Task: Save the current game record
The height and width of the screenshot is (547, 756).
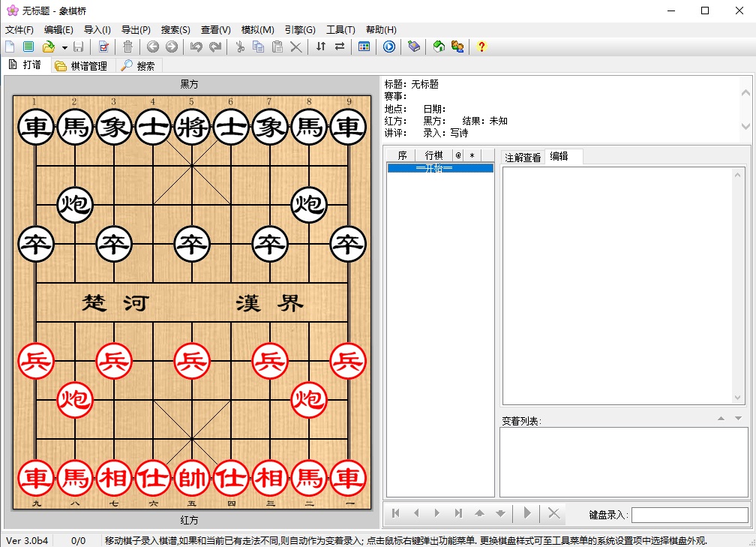Action: coord(78,47)
